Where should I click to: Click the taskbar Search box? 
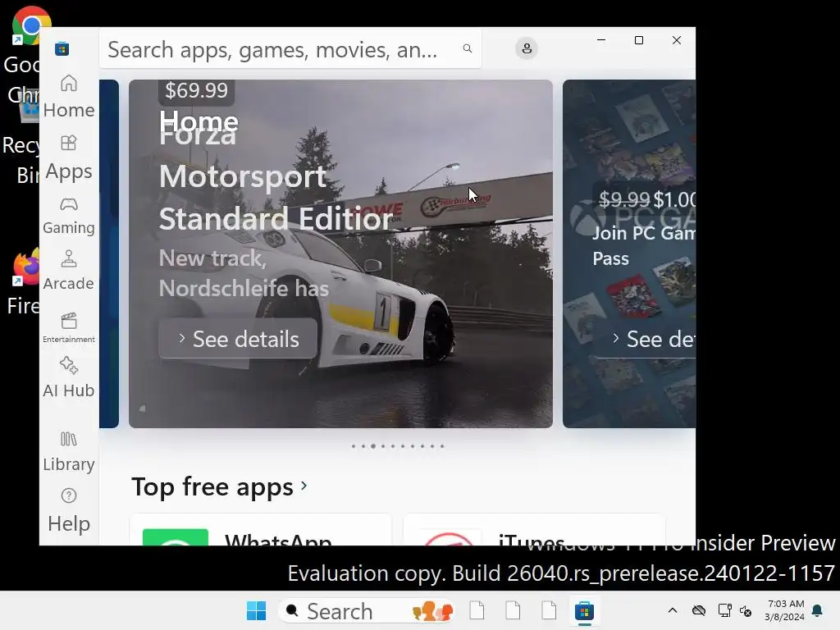coord(367,610)
